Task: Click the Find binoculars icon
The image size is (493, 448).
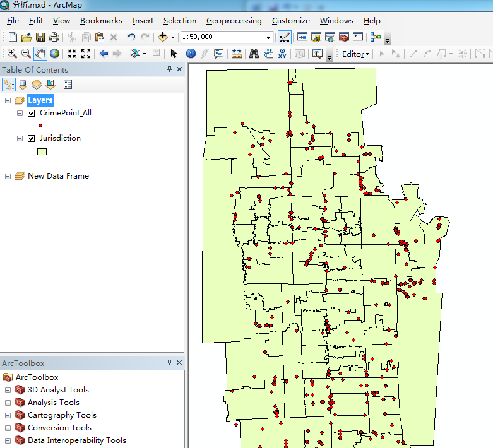Action: coord(254,54)
